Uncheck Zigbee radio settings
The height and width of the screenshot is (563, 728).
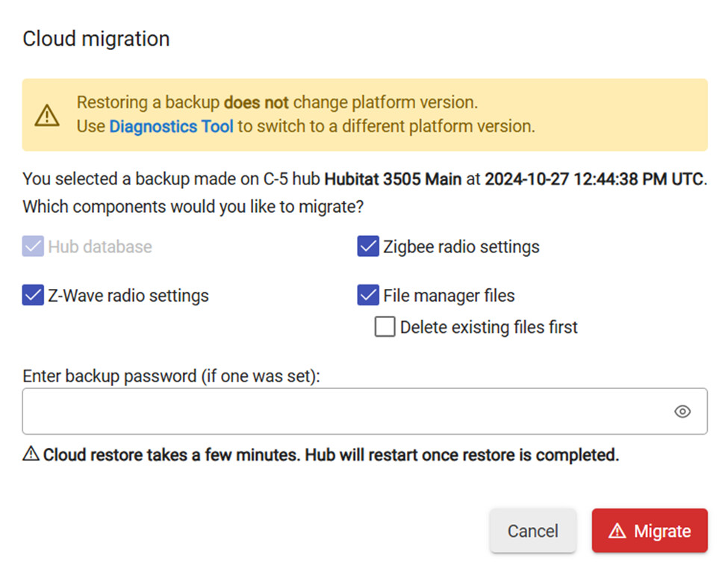click(x=368, y=246)
